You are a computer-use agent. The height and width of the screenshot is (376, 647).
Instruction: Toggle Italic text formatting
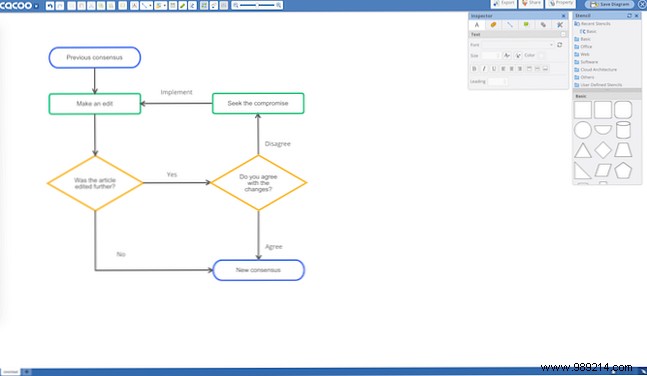(484, 69)
